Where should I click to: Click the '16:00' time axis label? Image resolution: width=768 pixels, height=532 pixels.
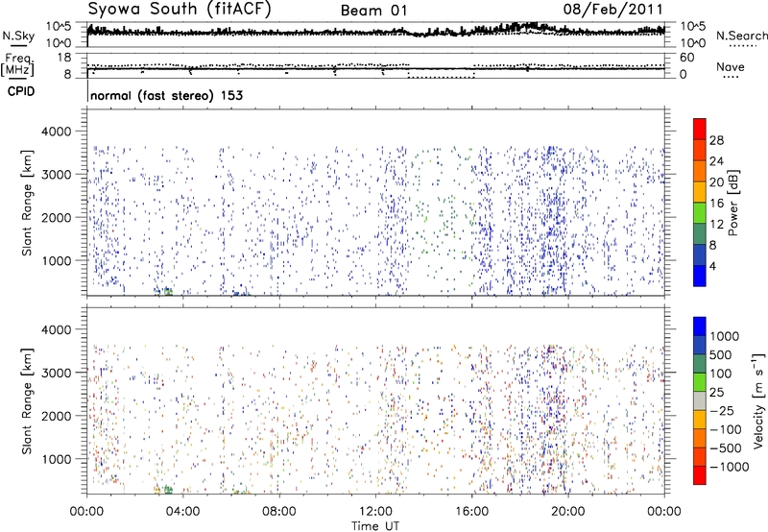point(471,512)
